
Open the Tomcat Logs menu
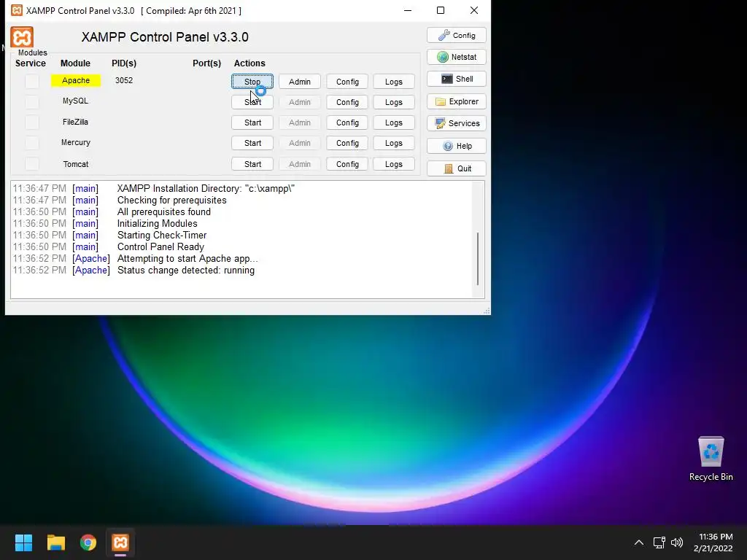(393, 164)
